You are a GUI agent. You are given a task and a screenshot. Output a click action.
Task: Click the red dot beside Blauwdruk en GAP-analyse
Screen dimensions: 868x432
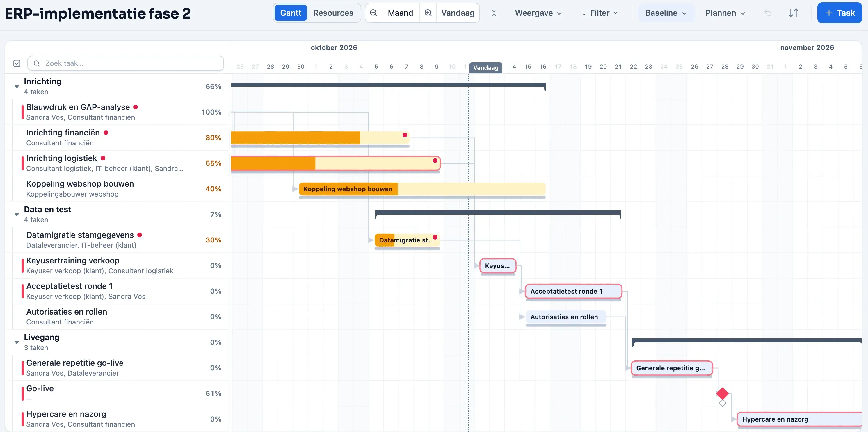point(136,107)
